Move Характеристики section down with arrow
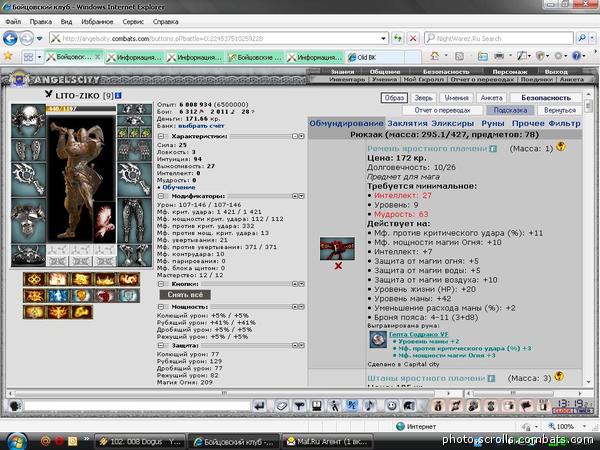Image resolution: width=600 pixels, height=450 pixels. click(302, 136)
